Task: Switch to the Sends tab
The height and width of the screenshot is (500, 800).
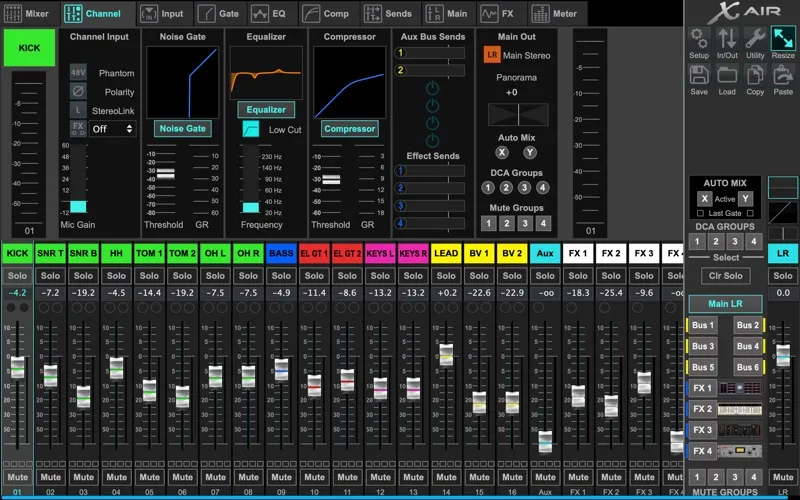Action: pos(388,14)
